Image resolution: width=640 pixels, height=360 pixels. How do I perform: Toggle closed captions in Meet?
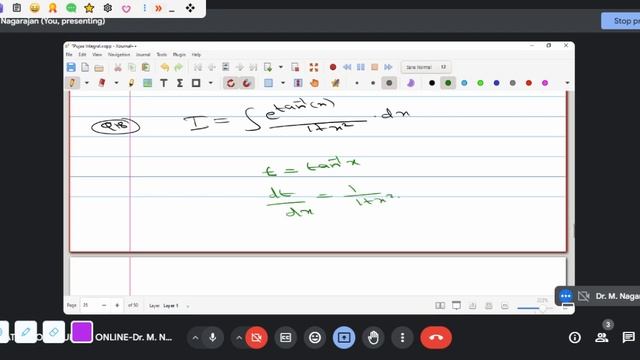coord(285,338)
